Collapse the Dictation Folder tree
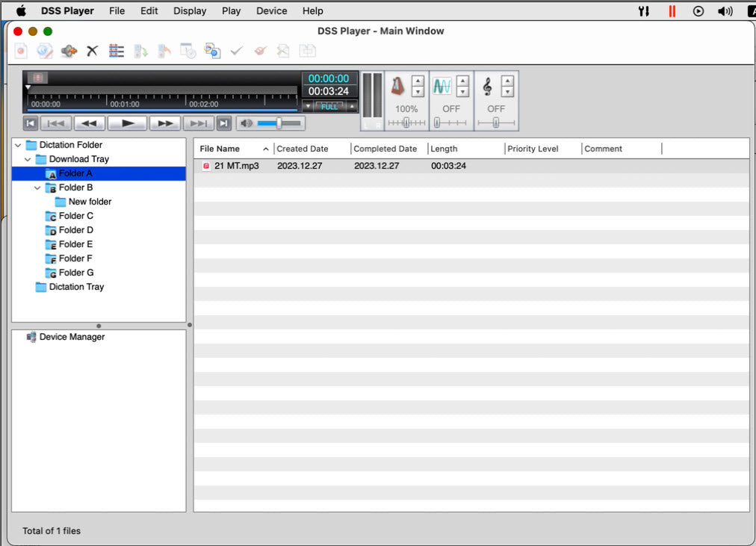The height and width of the screenshot is (546, 756). [x=18, y=145]
